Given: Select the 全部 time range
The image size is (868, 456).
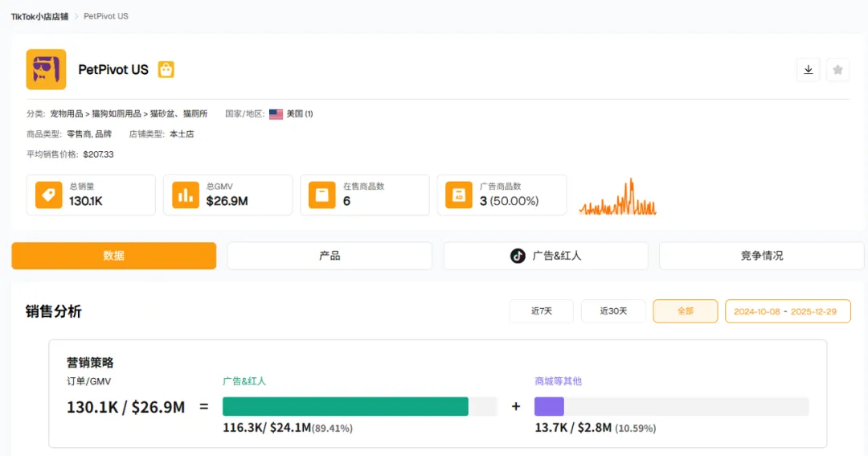Looking at the screenshot, I should pos(685,311).
